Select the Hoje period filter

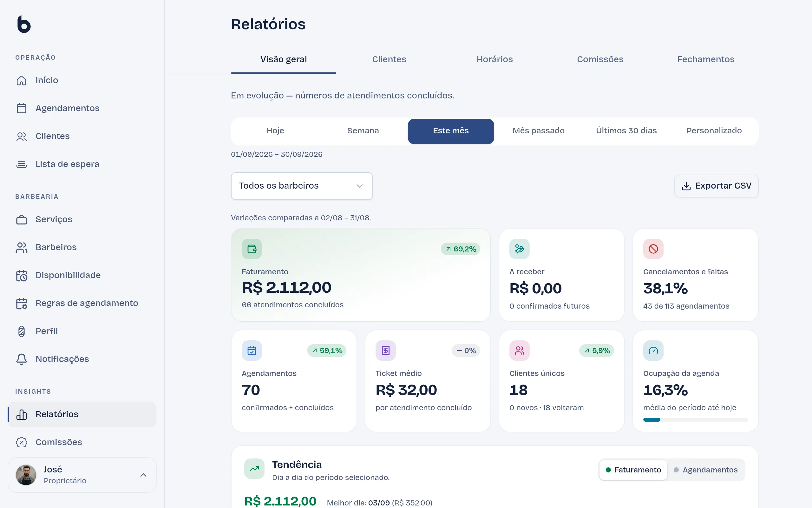click(275, 131)
